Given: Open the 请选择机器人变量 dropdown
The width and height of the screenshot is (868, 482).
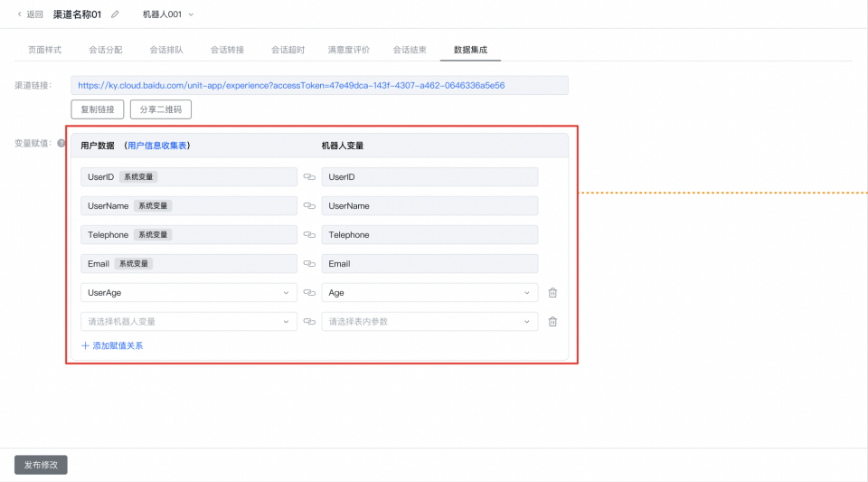Looking at the screenshot, I should (188, 322).
